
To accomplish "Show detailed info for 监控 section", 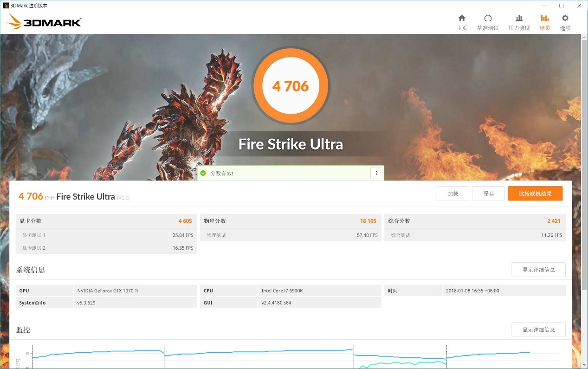I will (538, 330).
